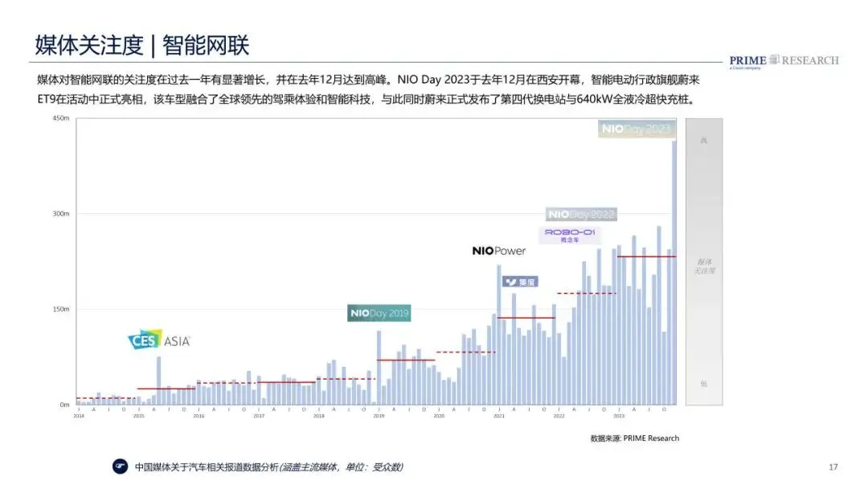Screen dimensions: 868x489
Task: Click the NIO Day 2019 label
Action: click(379, 313)
